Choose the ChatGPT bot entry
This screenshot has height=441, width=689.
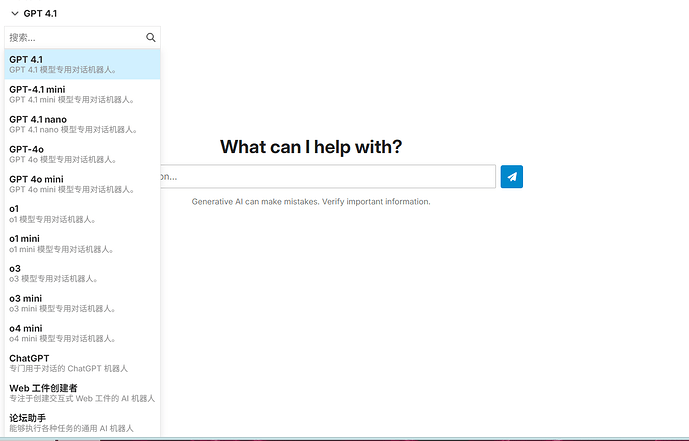point(82,363)
